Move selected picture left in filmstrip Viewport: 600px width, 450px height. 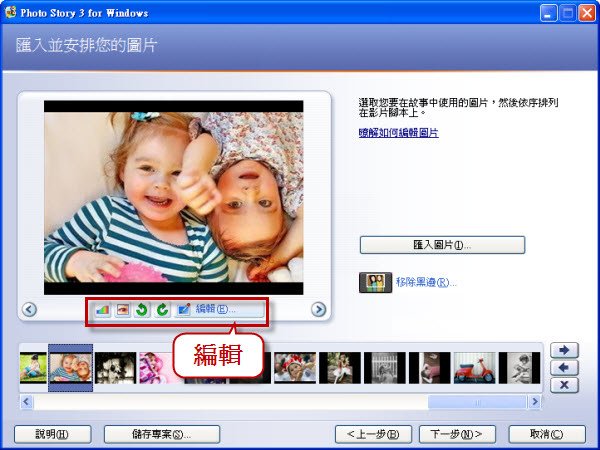(x=564, y=368)
